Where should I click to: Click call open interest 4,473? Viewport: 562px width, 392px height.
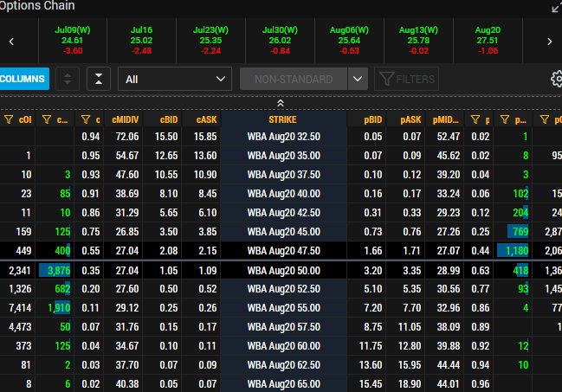18,327
